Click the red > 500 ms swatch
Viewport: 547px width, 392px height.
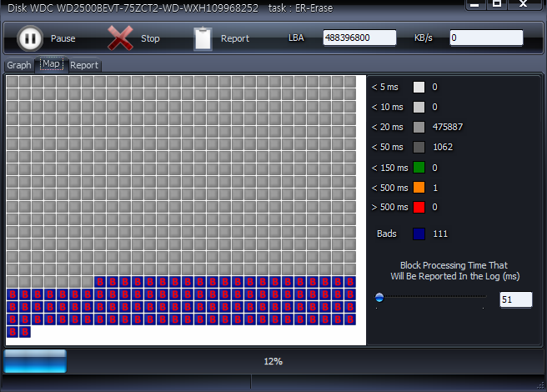(x=419, y=207)
